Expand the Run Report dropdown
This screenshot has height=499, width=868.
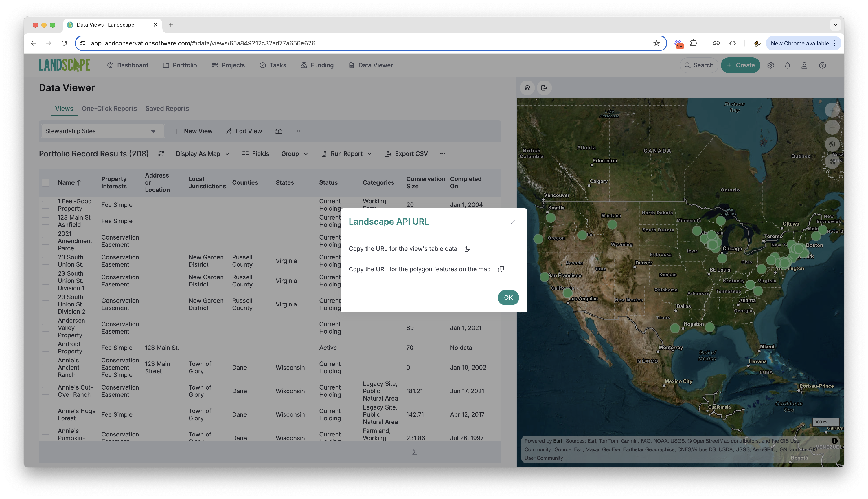(x=347, y=154)
